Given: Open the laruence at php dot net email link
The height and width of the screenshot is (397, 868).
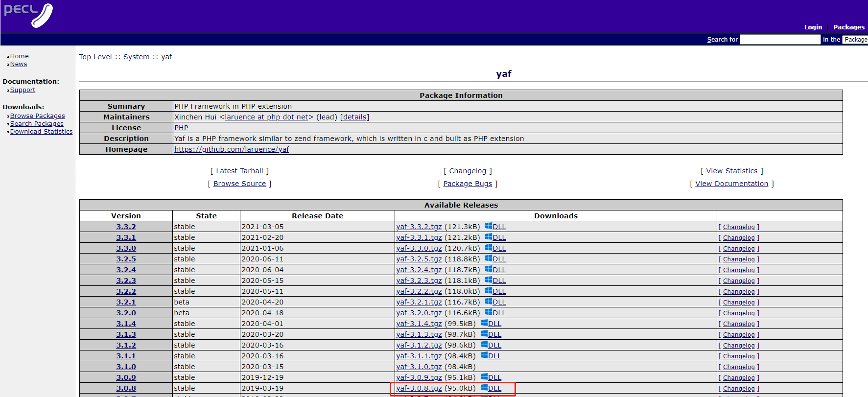Looking at the screenshot, I should click(x=266, y=117).
